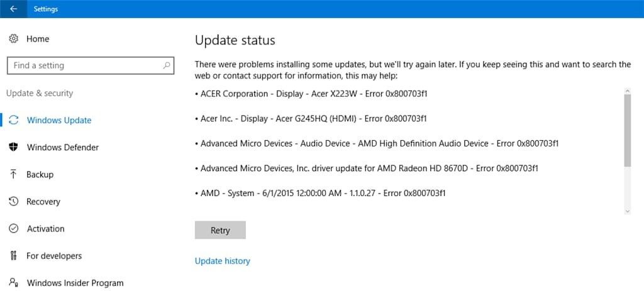The height and width of the screenshot is (291, 644).
Task: Click the Recovery history icon
Action: pyautogui.click(x=13, y=202)
